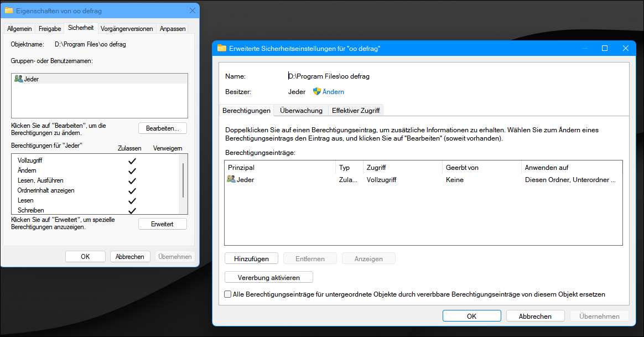The image size is (644, 337).
Task: Select the Sicherheit tab
Action: pos(81,28)
